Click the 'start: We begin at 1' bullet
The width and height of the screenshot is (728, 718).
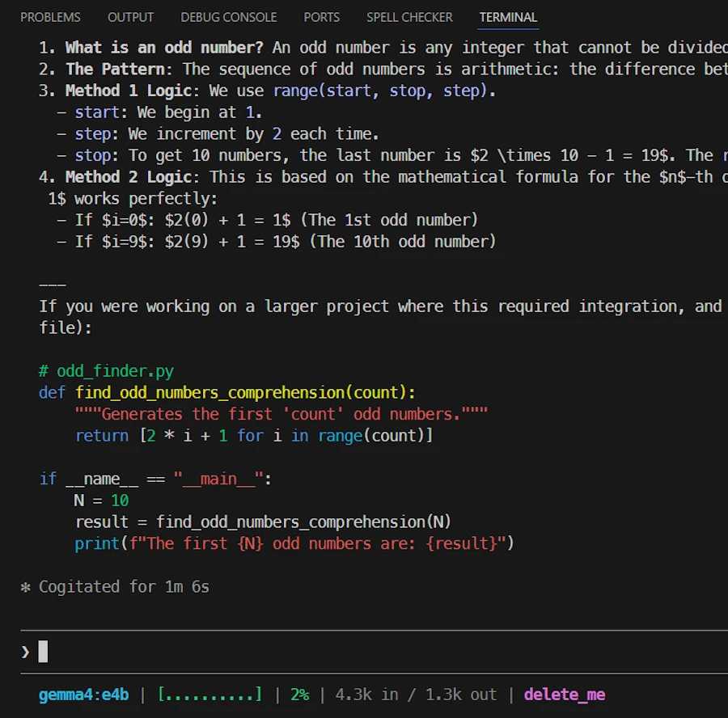tap(159, 112)
